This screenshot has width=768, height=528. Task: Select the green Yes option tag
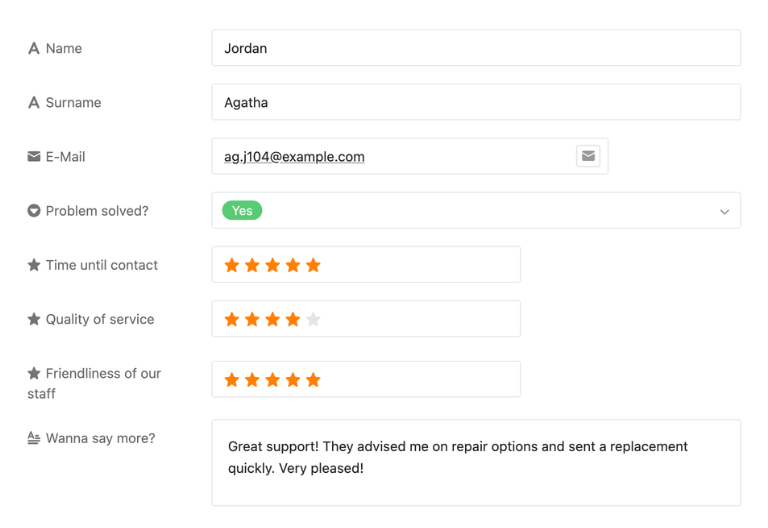tap(242, 211)
